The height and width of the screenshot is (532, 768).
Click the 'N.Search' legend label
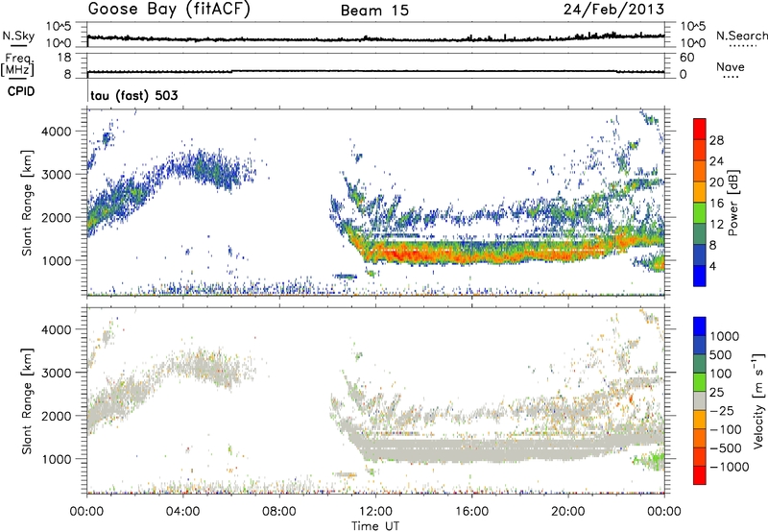click(741, 36)
